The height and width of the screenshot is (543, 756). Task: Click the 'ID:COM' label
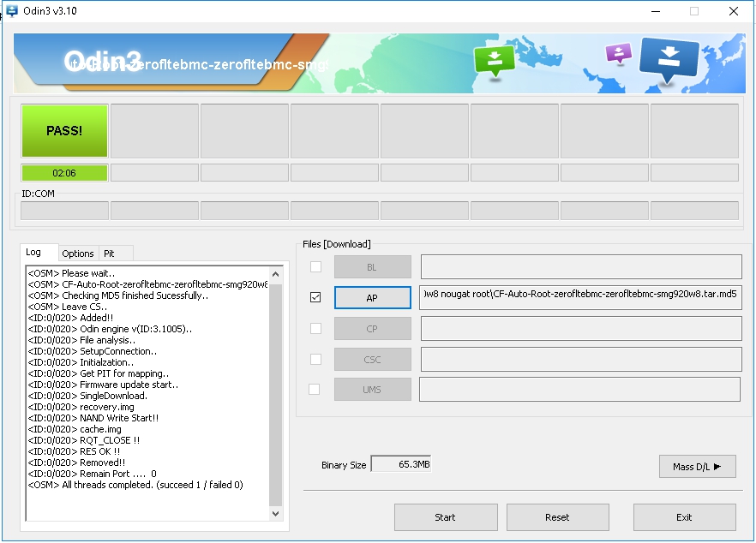point(38,194)
